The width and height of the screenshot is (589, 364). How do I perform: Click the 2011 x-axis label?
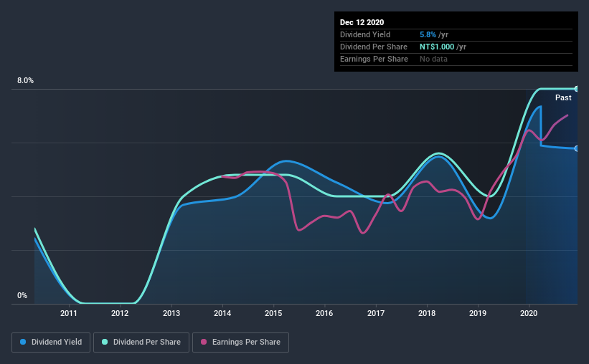pos(69,313)
